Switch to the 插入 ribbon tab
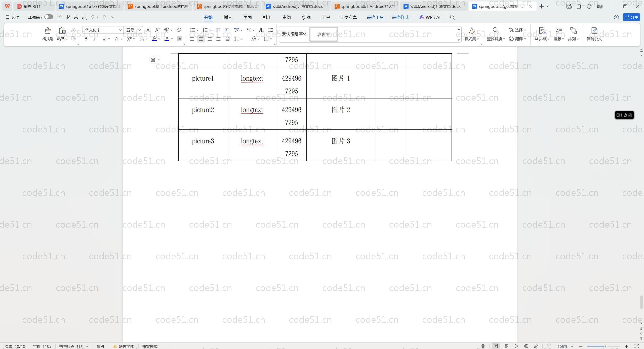644x349 pixels. point(228,17)
